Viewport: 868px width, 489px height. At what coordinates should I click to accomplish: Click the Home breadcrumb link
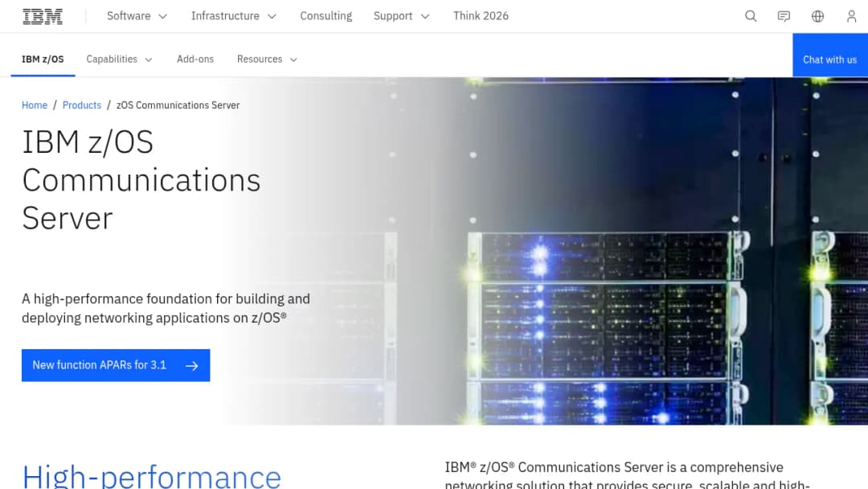coord(35,105)
